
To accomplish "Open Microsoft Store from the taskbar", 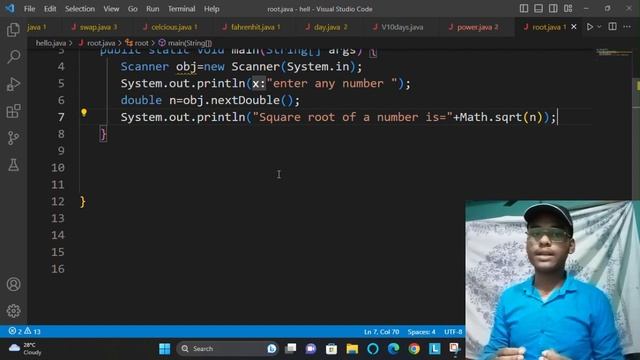I will click(331, 349).
